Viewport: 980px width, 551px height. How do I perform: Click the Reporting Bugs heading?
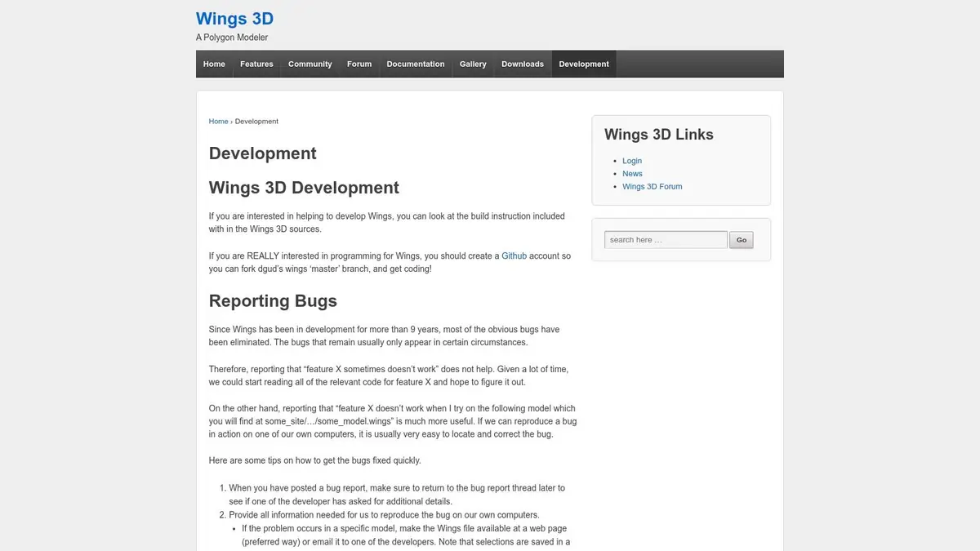pyautogui.click(x=273, y=300)
